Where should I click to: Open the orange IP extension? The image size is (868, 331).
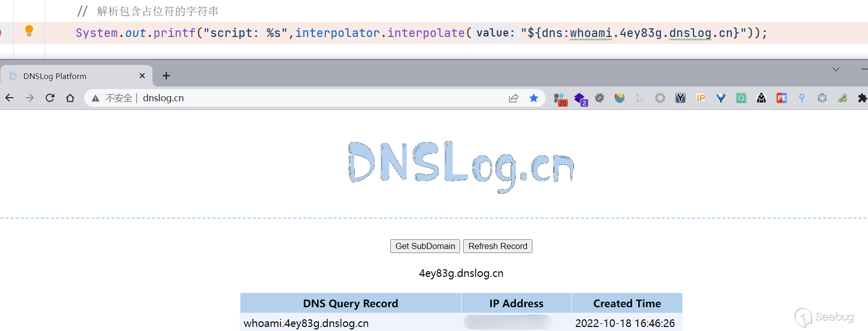pyautogui.click(x=700, y=98)
